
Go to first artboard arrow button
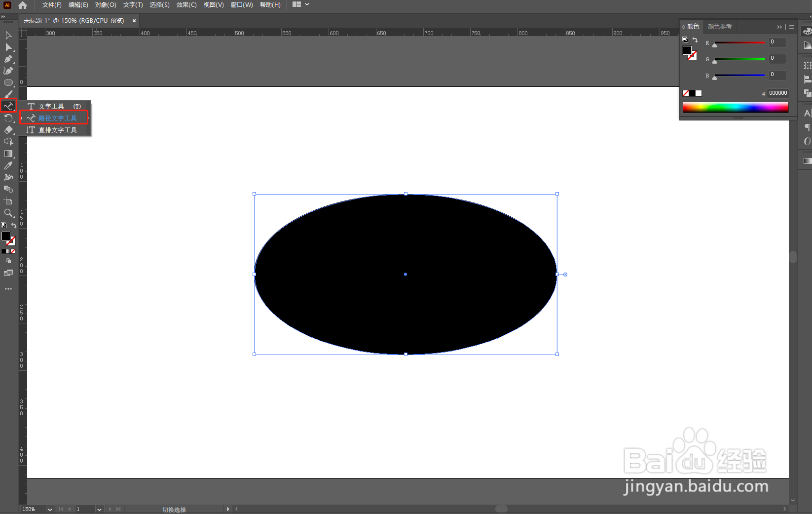click(x=61, y=509)
